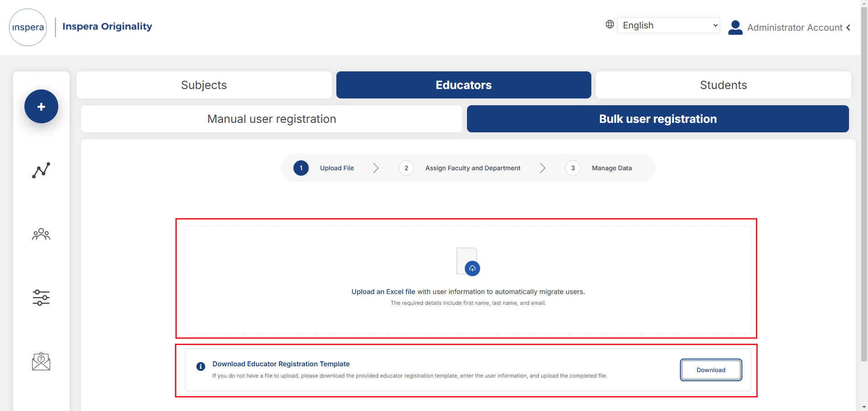Select the Educators tab
The height and width of the screenshot is (411, 868).
464,85
